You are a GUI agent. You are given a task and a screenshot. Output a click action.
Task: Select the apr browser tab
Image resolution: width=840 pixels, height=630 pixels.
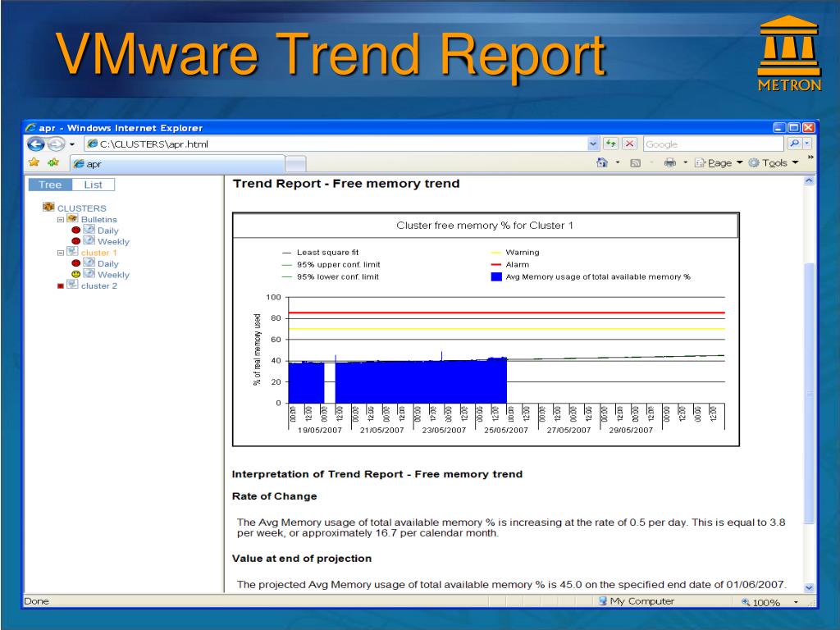[x=177, y=163]
